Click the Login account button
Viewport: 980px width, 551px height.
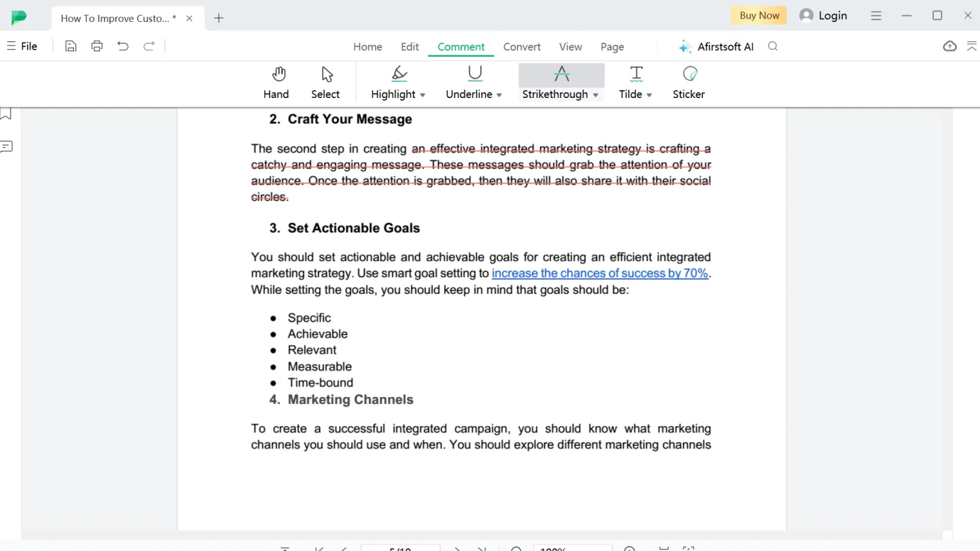click(x=823, y=16)
